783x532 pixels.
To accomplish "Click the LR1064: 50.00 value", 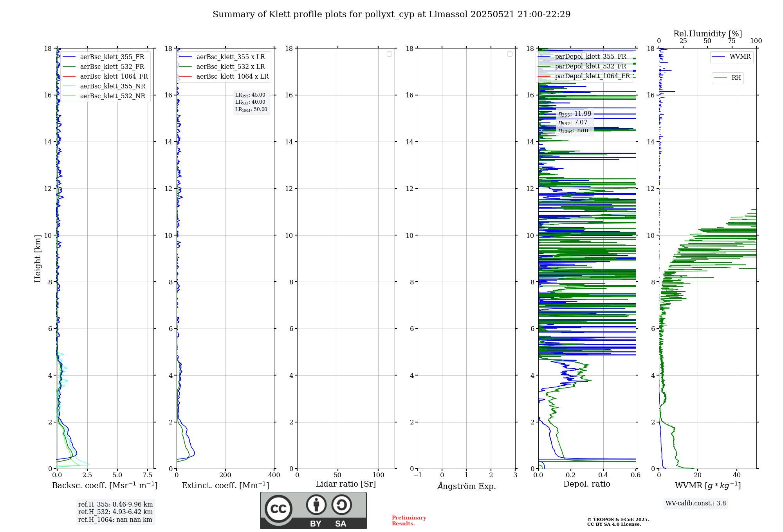I will [x=251, y=110].
